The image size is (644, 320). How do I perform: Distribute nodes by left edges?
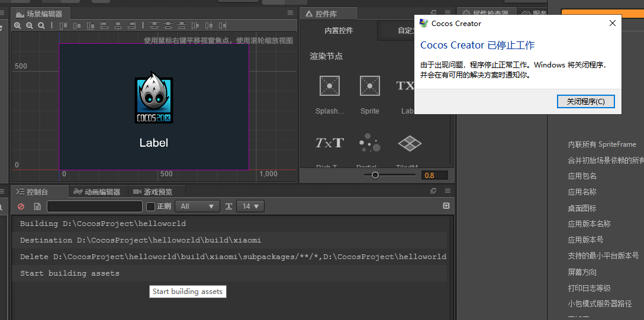click(x=195, y=25)
